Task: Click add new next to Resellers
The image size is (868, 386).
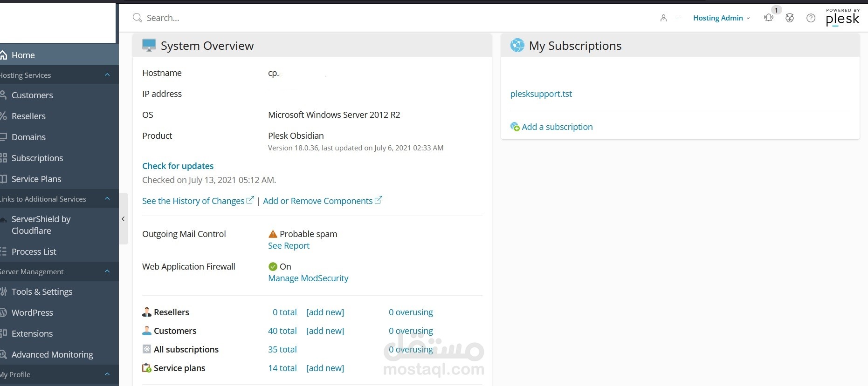Action: click(x=325, y=312)
